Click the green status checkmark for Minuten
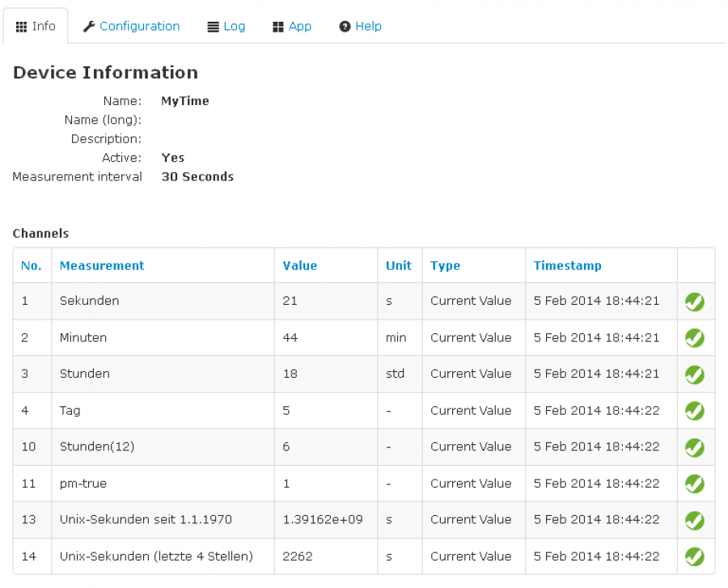The width and height of the screenshot is (728, 588). point(694,338)
